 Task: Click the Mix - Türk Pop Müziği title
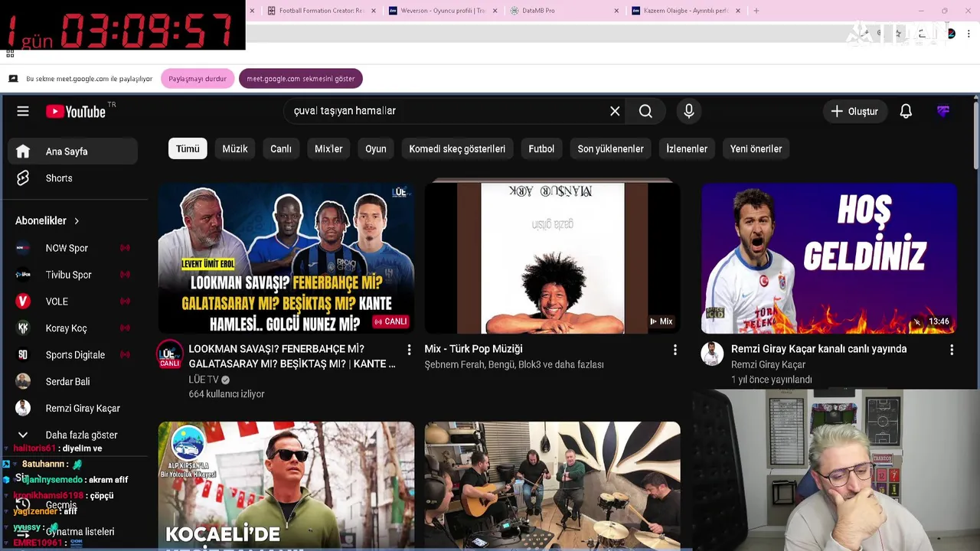(x=473, y=349)
